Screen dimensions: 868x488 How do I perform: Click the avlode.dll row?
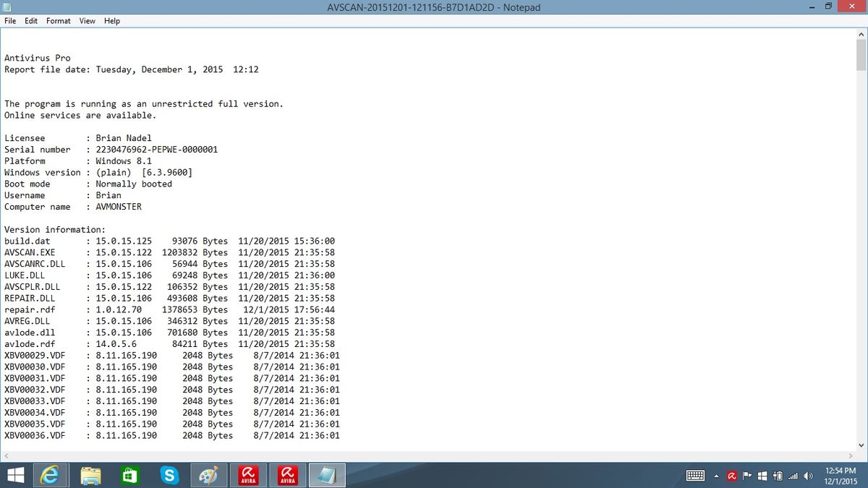pyautogui.click(x=170, y=333)
